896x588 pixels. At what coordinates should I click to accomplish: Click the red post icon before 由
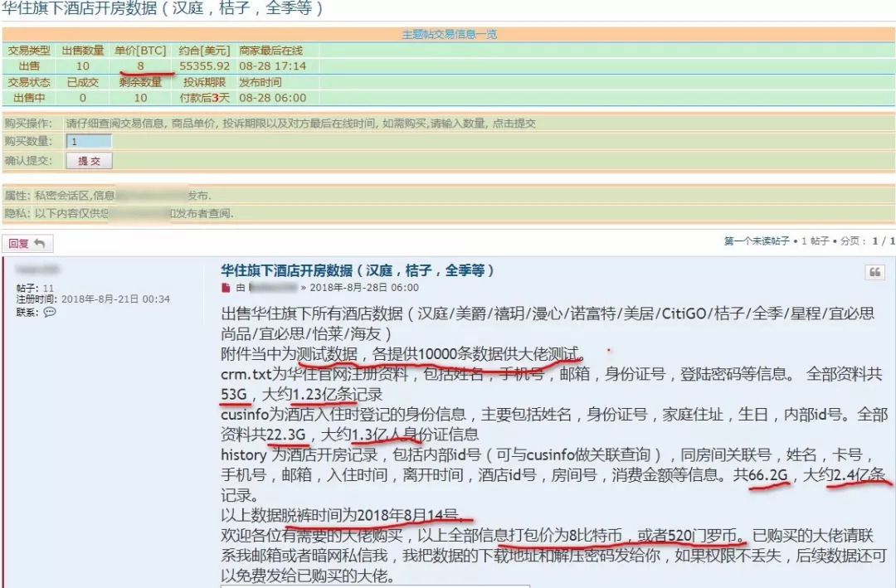coord(226,288)
